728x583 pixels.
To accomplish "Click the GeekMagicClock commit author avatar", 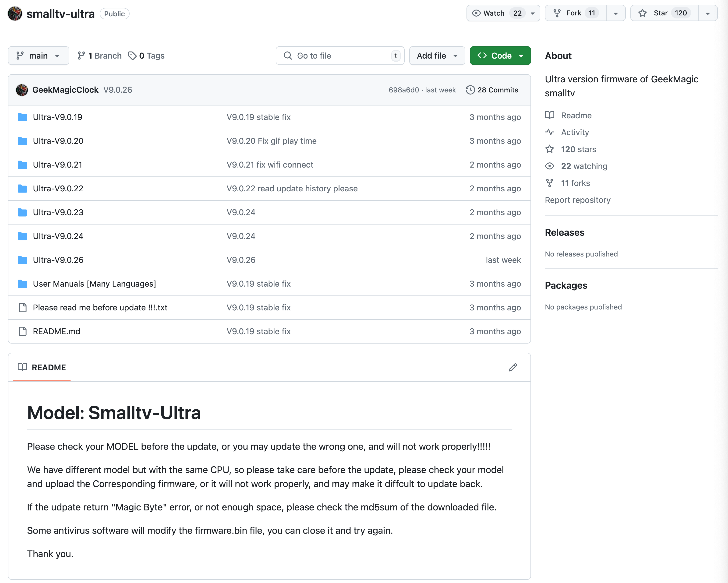I will [22, 90].
